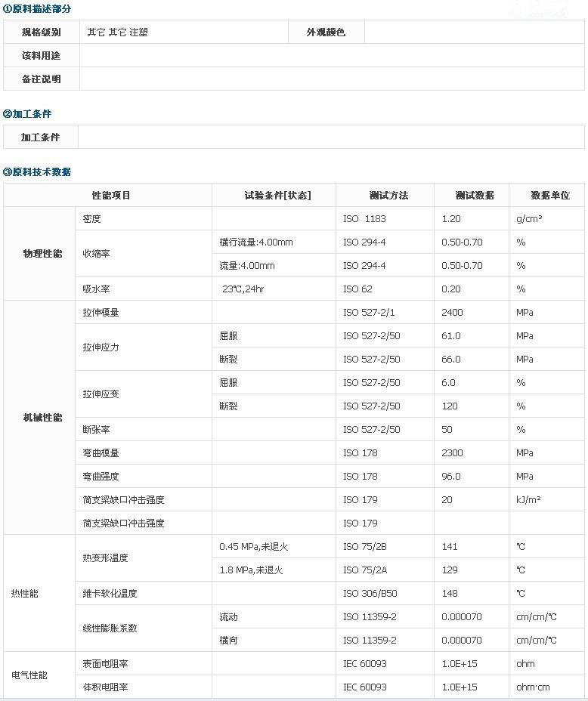Click the ①原料描述部分 section heading
This screenshot has width=588, height=701.
[x=37, y=9]
